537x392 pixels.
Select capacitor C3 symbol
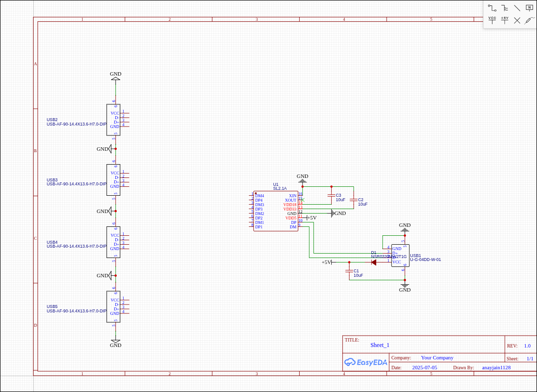point(331,195)
